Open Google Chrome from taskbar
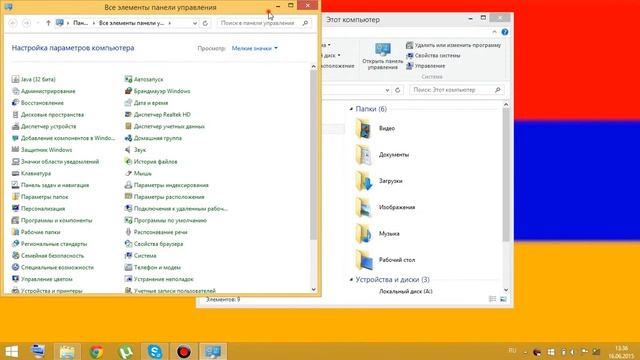Image resolution: width=640 pixels, height=360 pixels. [x=96, y=351]
